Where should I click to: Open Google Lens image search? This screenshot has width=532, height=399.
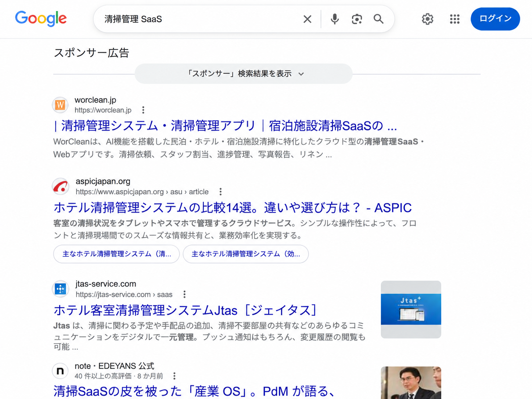point(357,19)
